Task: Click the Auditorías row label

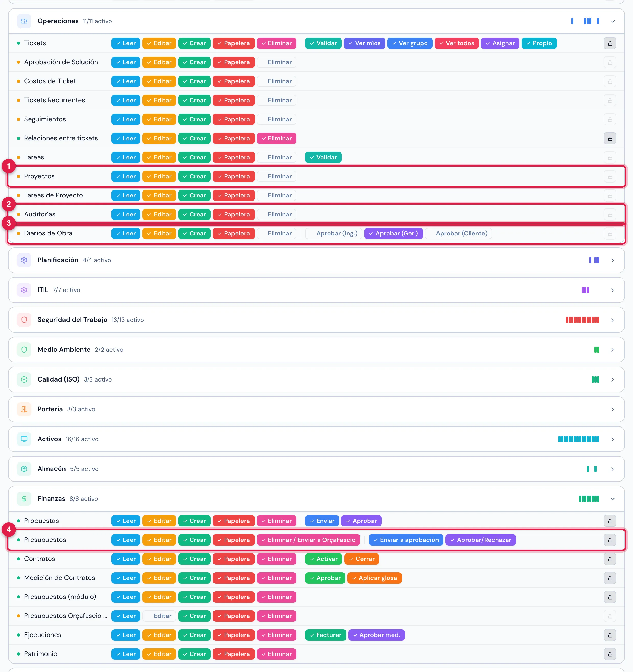Action: click(40, 214)
